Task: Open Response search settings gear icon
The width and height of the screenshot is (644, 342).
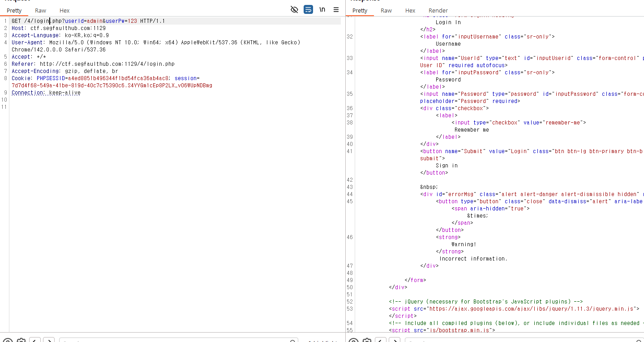Action: [367, 341]
